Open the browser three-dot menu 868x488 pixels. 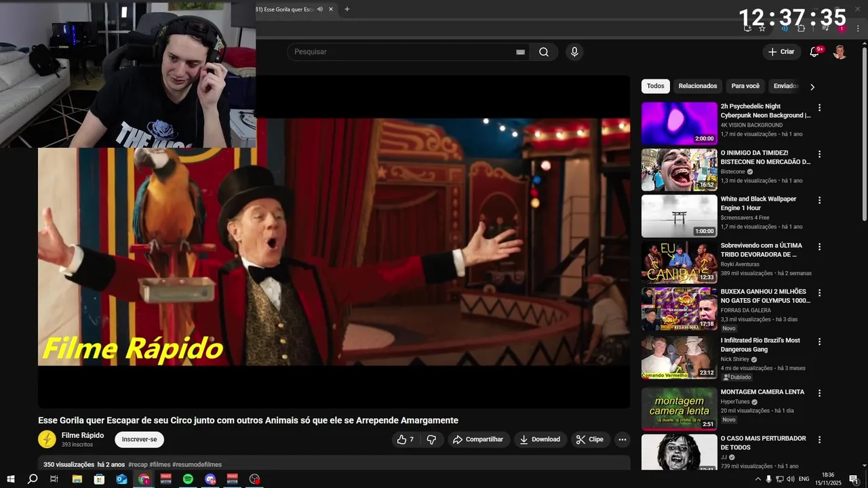[x=856, y=28]
